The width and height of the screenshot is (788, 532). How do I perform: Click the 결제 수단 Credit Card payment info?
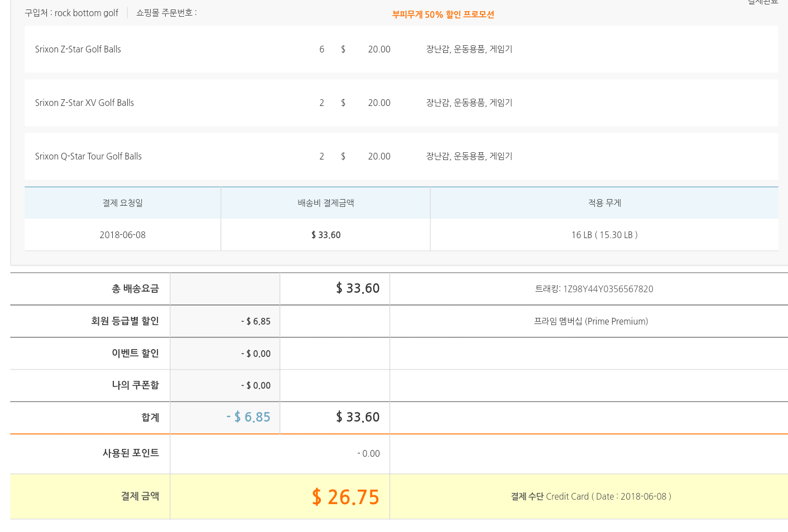coord(591,496)
